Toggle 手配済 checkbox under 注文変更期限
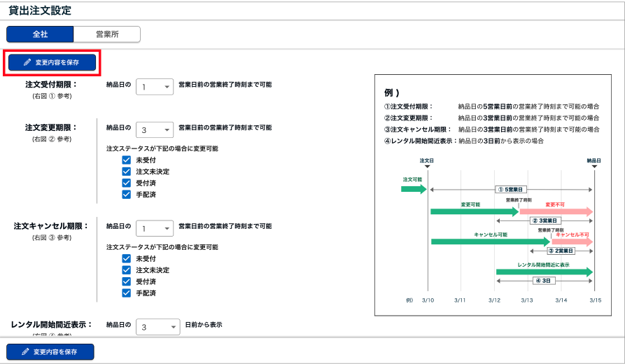 click(127, 194)
